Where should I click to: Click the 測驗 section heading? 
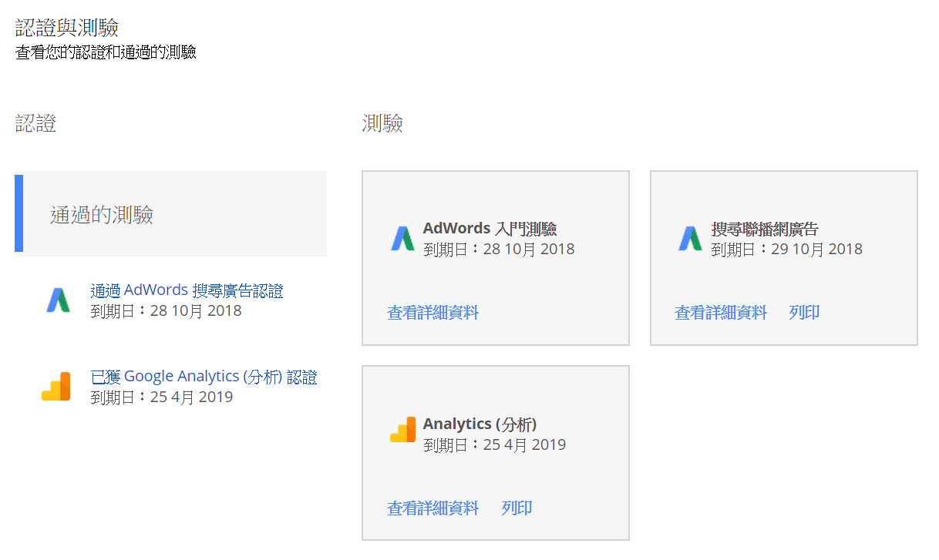pos(382,123)
